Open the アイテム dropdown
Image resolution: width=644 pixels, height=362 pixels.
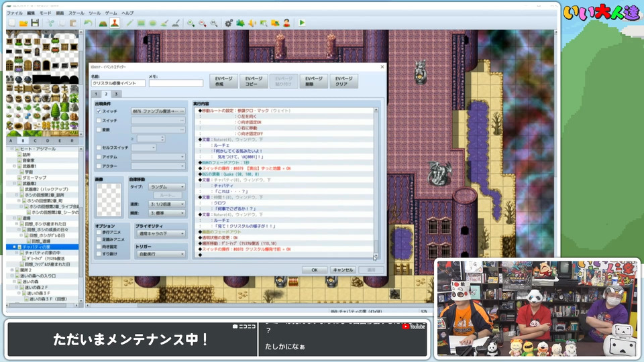(x=158, y=157)
